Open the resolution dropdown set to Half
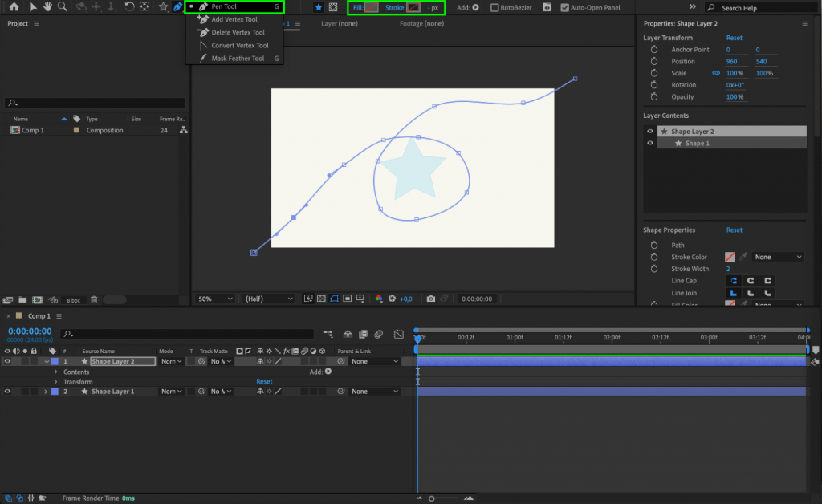Image resolution: width=822 pixels, height=504 pixels. (x=268, y=298)
